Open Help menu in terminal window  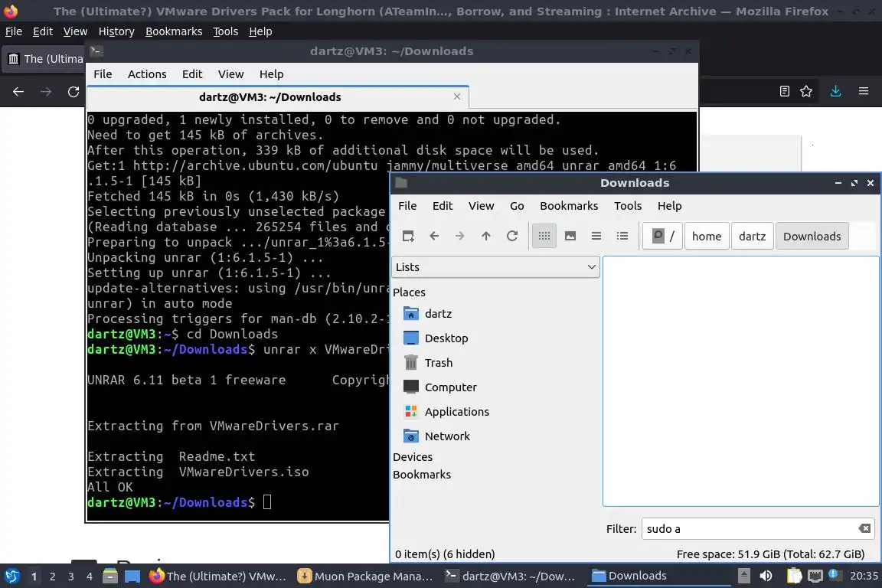271,74
